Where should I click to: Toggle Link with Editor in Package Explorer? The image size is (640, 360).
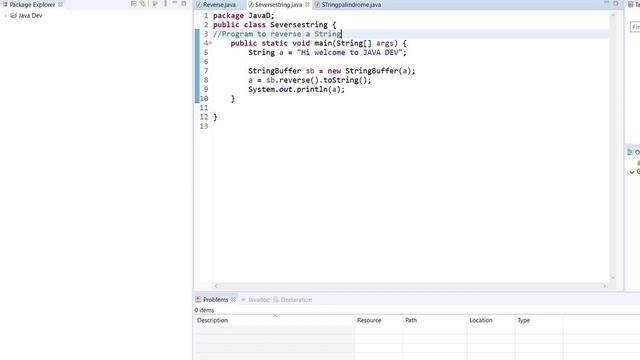click(x=142, y=4)
